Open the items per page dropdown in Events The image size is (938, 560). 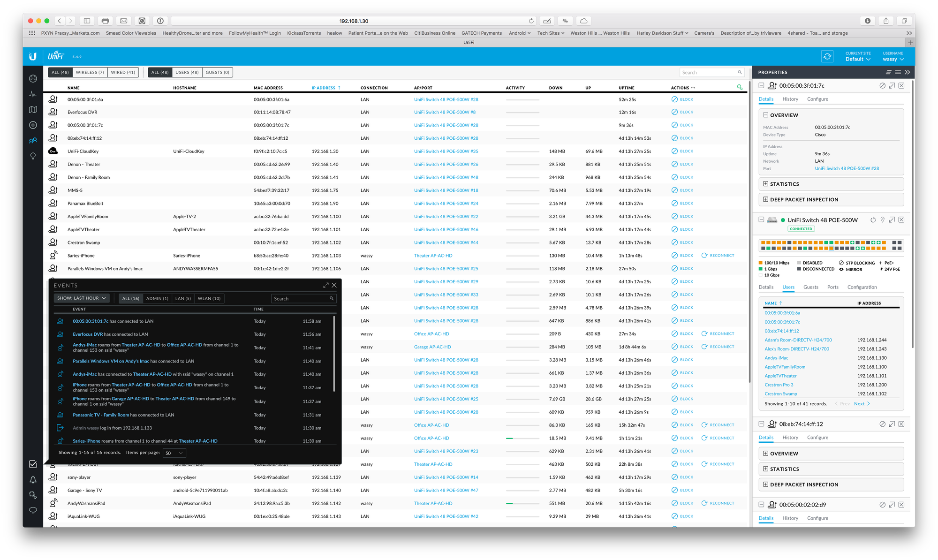(174, 453)
